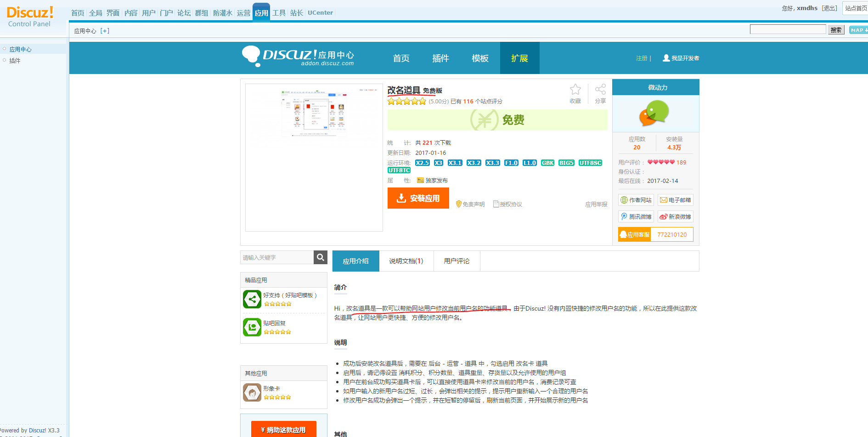
Task: Click the 捐助这款应用 donate button
Action: click(283, 430)
